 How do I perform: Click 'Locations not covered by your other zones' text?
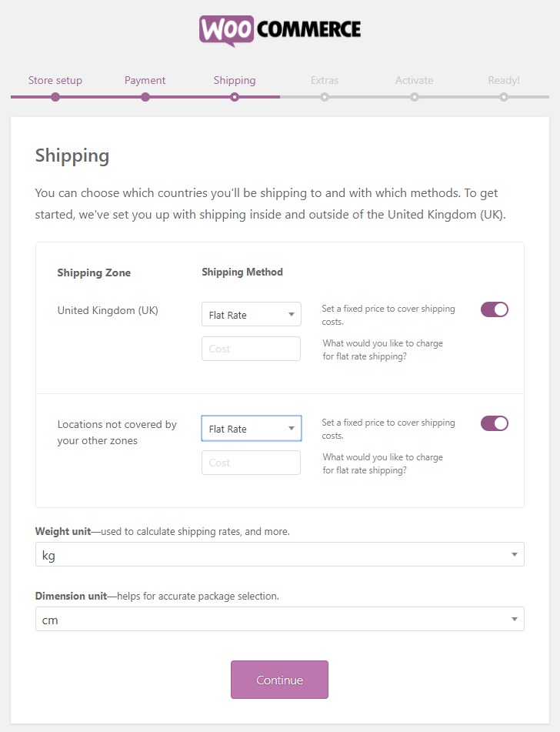[117, 433]
